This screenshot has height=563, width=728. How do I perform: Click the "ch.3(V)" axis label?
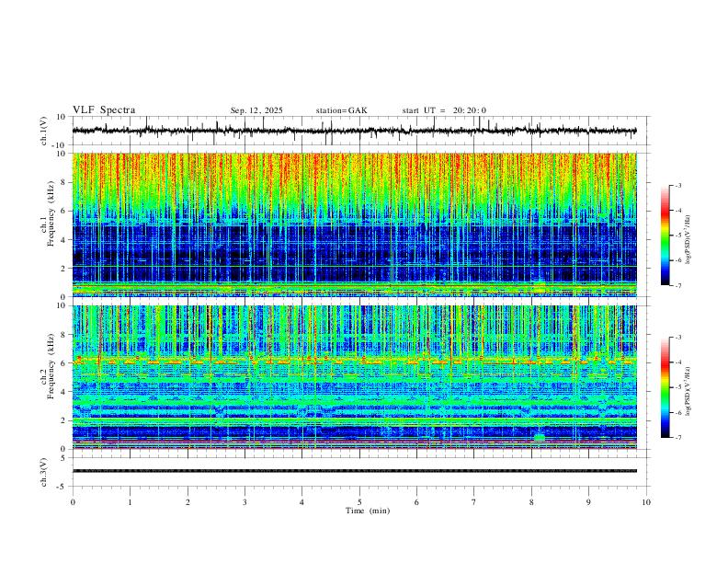tap(44, 473)
